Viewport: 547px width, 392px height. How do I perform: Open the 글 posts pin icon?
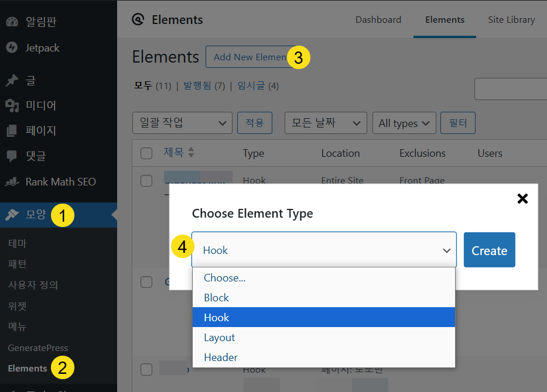(13, 80)
